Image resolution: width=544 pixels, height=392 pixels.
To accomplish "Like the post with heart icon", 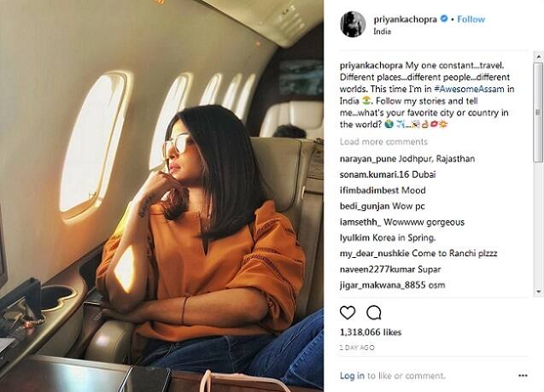I will (x=348, y=313).
